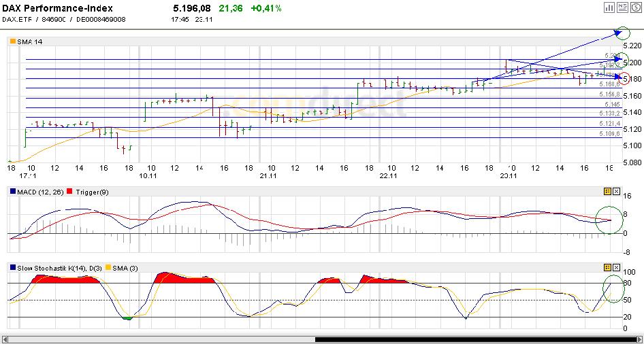644x344 pixels.
Task: Close the MACD indicator panel
Action: [x=617, y=191]
